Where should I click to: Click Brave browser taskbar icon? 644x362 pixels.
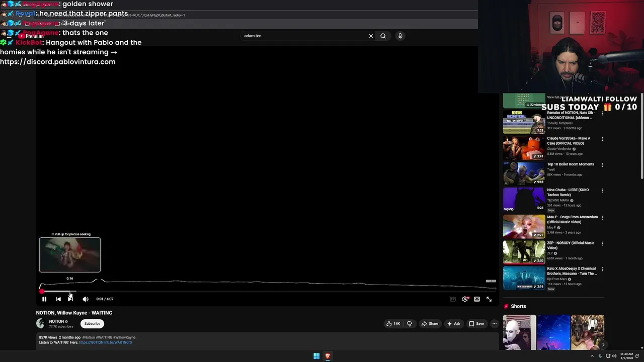328,356
